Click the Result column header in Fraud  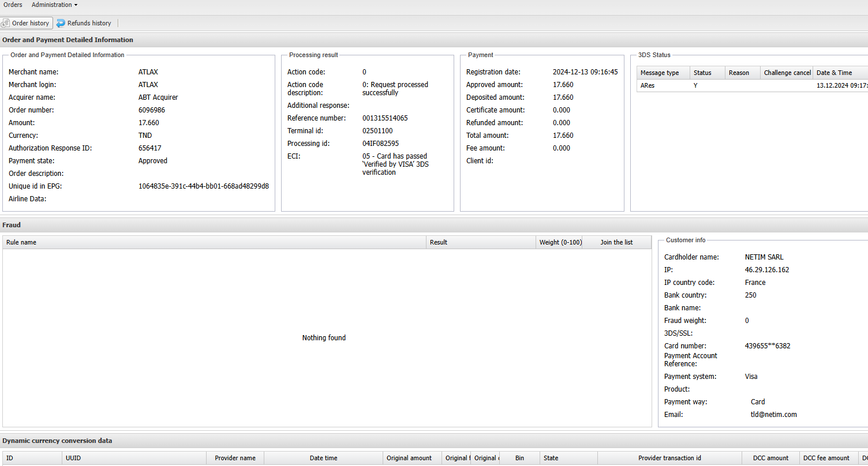(480, 242)
